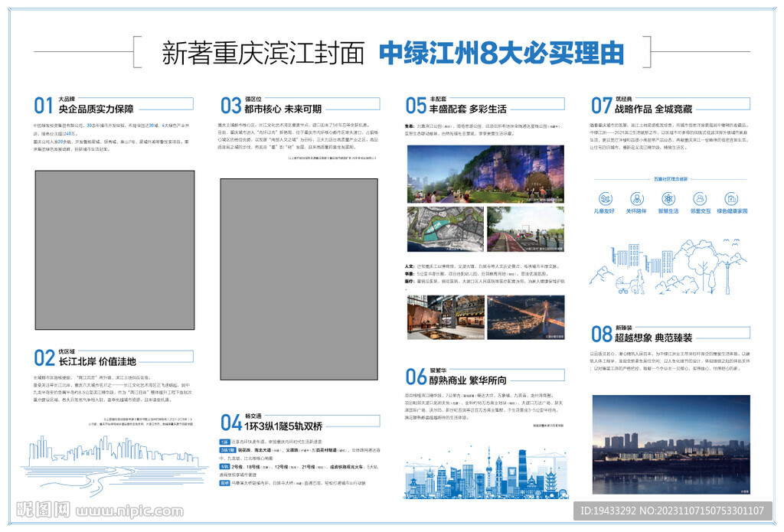The height and width of the screenshot is (532, 784).
Task: Click the 绿色健康家园 house icon
Action: 731,199
